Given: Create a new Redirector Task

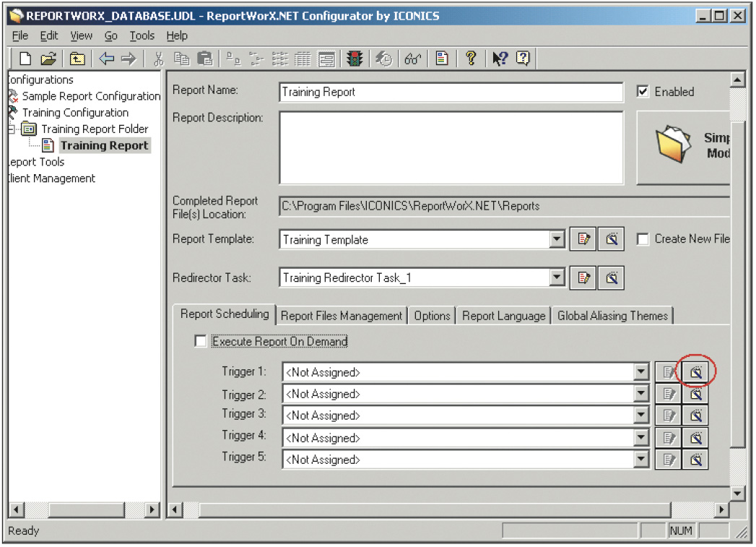Looking at the screenshot, I should [612, 278].
